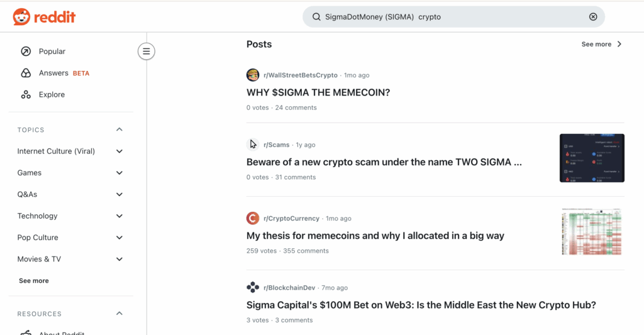Clear search with the X icon
The height and width of the screenshot is (335, 644).
[592, 17]
